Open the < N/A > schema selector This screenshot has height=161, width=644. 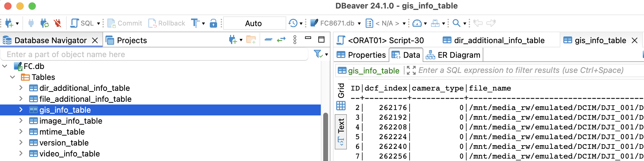coord(386,23)
